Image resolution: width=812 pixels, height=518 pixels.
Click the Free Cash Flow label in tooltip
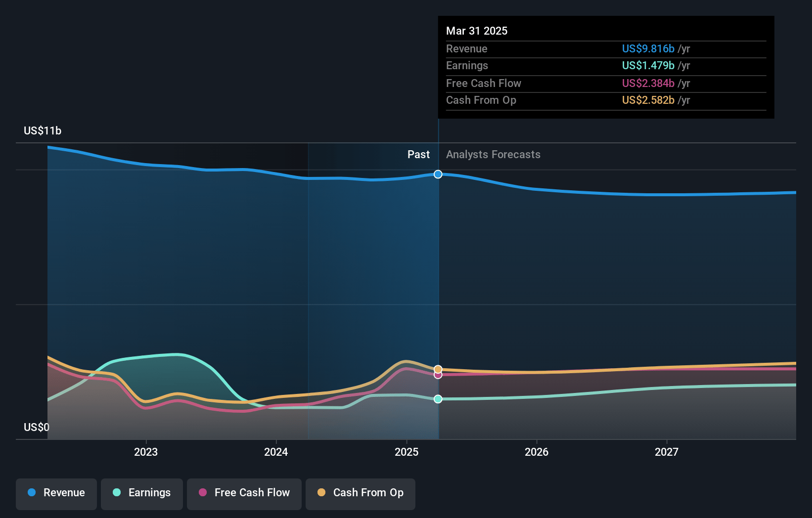(x=484, y=83)
